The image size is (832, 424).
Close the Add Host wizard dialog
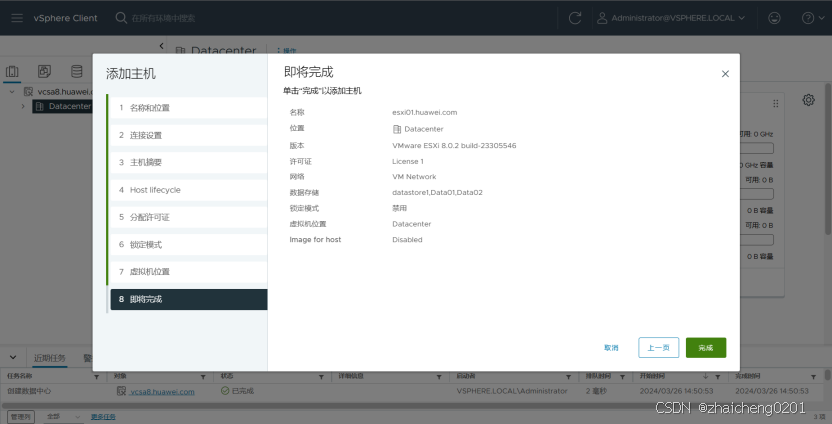725,74
